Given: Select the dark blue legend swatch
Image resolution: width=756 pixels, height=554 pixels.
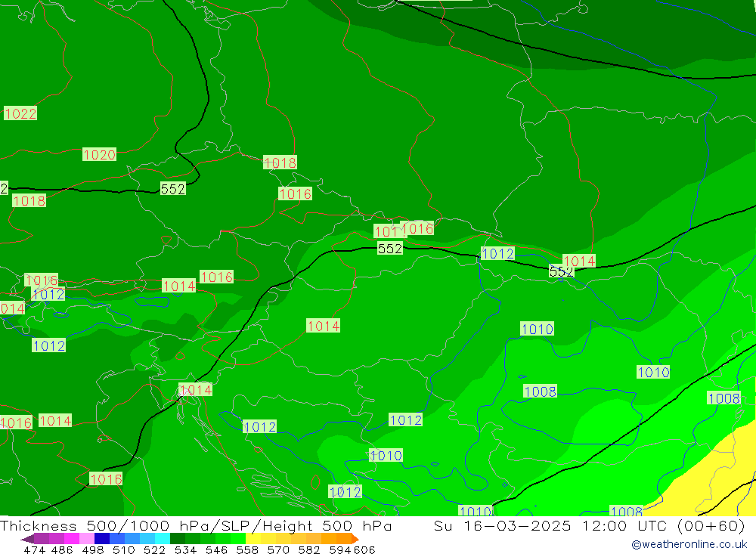Looking at the screenshot, I should 102,539.
